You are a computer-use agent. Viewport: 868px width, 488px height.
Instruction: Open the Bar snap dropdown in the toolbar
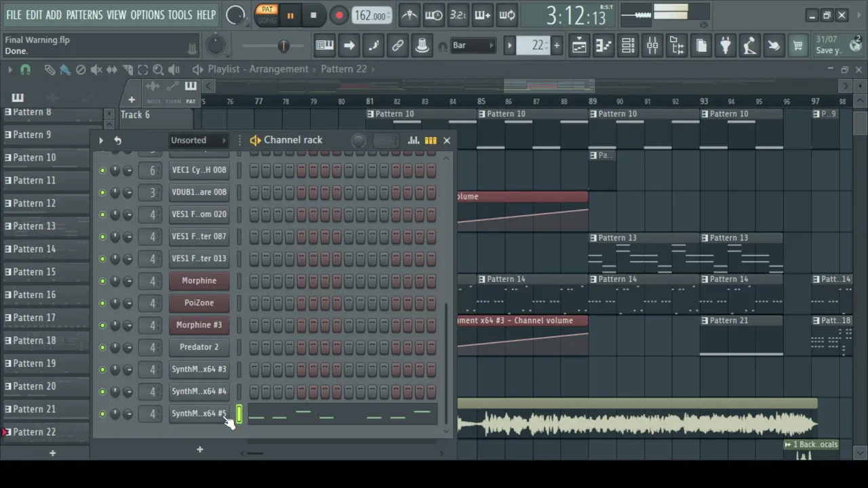[473, 46]
